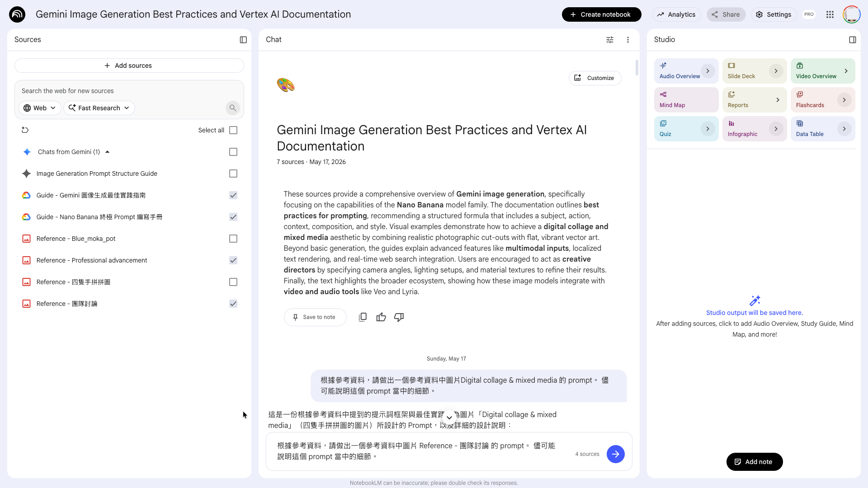
Task: Click the PRO badge
Action: [x=809, y=14]
